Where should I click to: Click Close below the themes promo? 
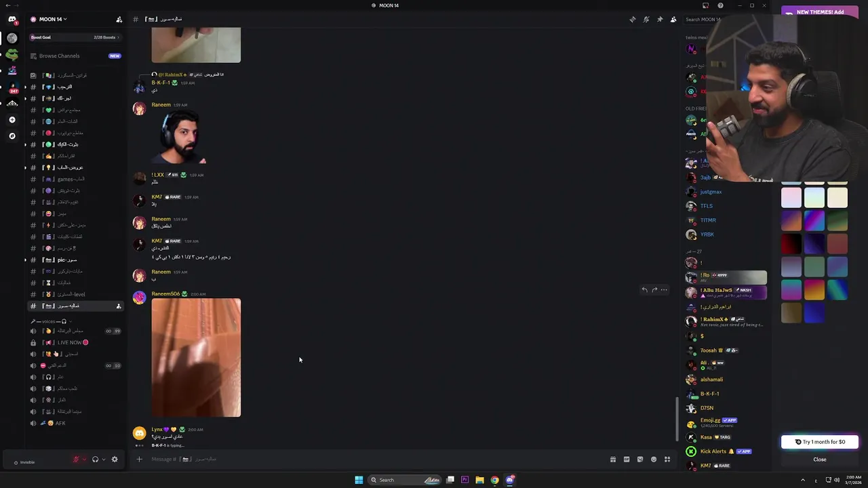coord(820,460)
